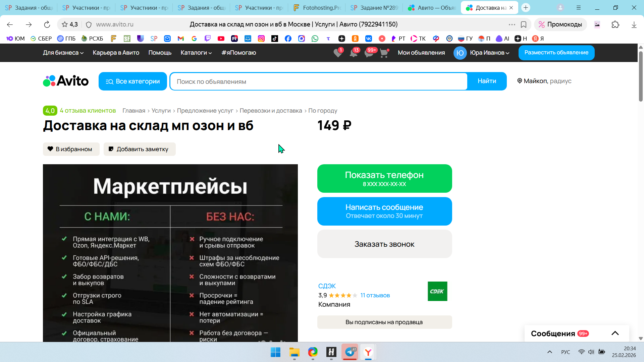644x362 pixels.
Task: Expand the "Для бизнеса" dropdown
Action: (x=63, y=53)
